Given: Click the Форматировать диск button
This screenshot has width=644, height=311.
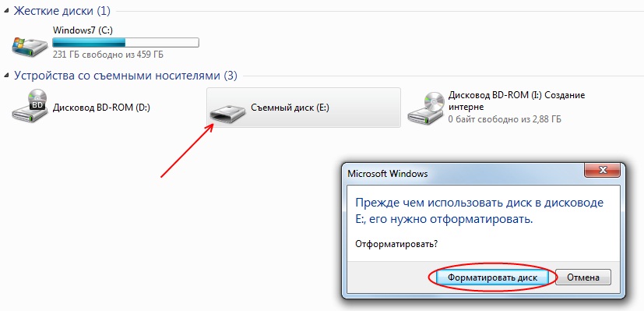Looking at the screenshot, I should pos(492,277).
